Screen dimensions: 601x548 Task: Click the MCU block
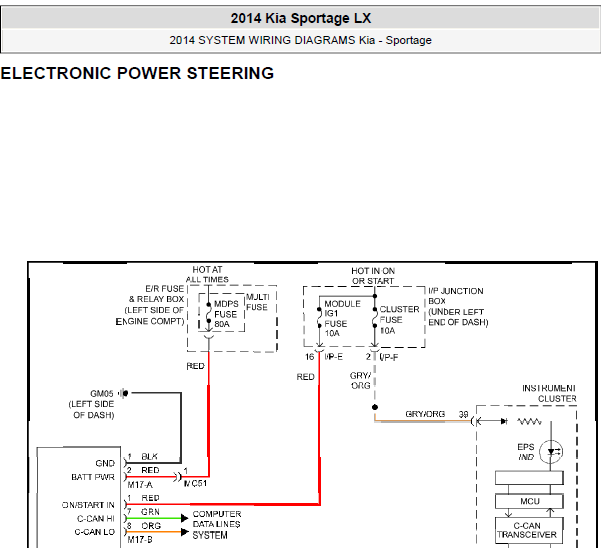coord(529,501)
